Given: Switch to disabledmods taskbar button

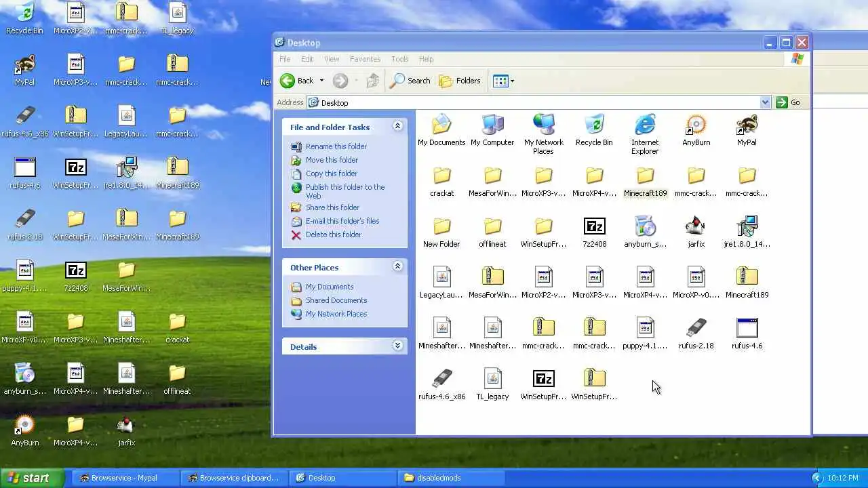Looking at the screenshot, I should pos(450,478).
